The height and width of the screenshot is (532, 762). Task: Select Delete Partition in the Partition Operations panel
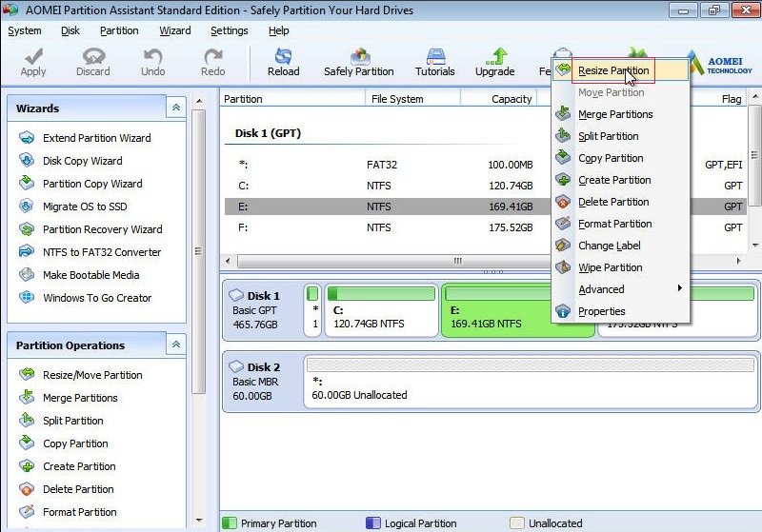tap(67, 489)
